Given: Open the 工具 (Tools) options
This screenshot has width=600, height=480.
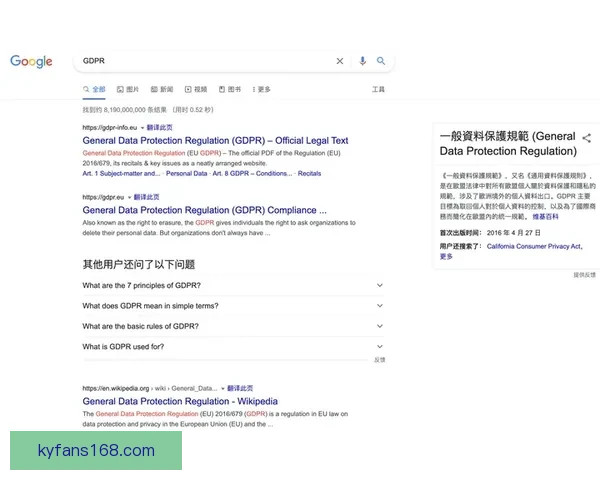Looking at the screenshot, I should pos(378,89).
